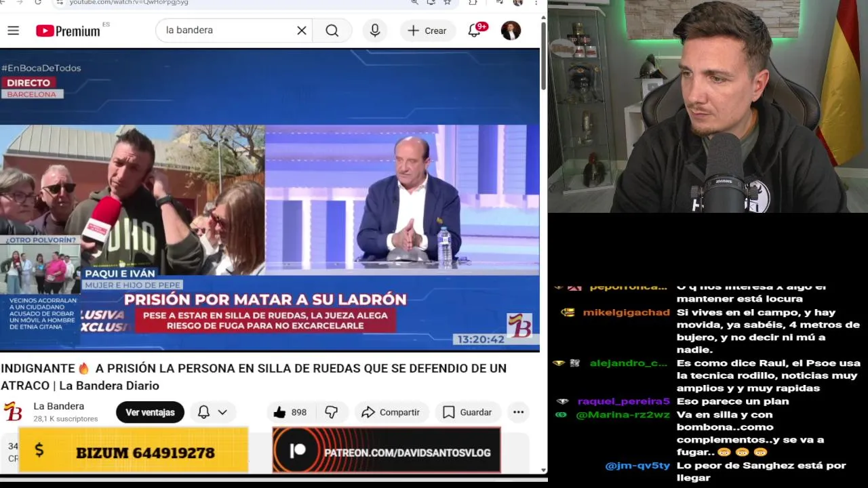The width and height of the screenshot is (868, 488).
Task: Click the headline PRISIÓN POR MATAR A SU LADRÓN
Action: 265,299
